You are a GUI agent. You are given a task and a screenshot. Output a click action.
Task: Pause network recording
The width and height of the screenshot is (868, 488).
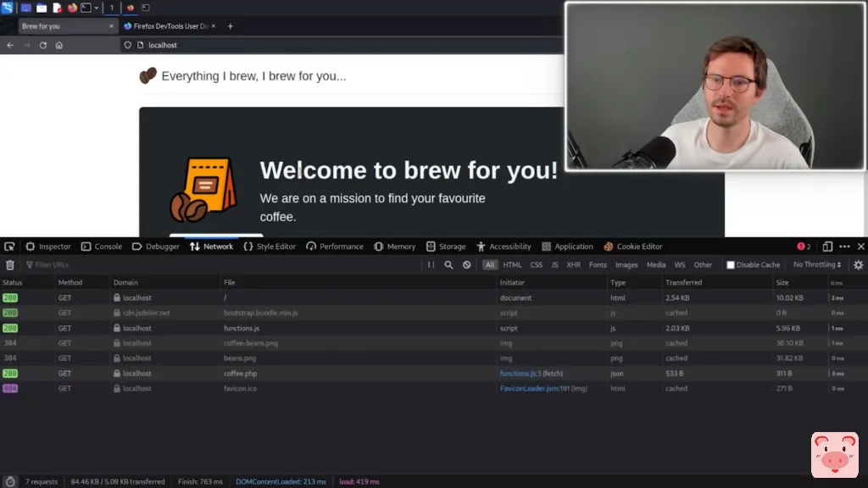[x=431, y=265]
